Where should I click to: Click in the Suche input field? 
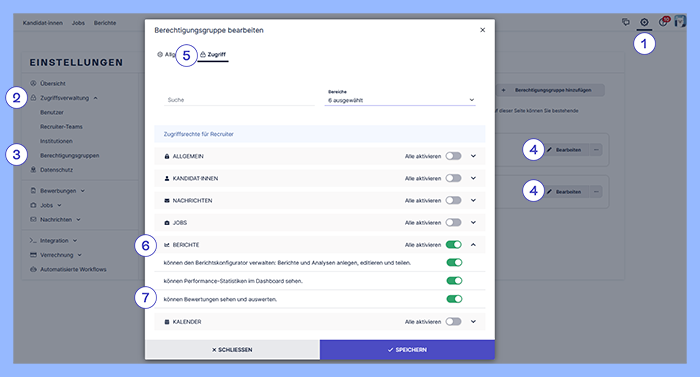pos(239,100)
